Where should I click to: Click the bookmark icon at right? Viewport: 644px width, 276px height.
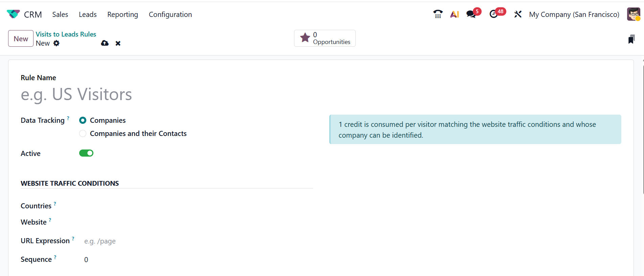(631, 39)
